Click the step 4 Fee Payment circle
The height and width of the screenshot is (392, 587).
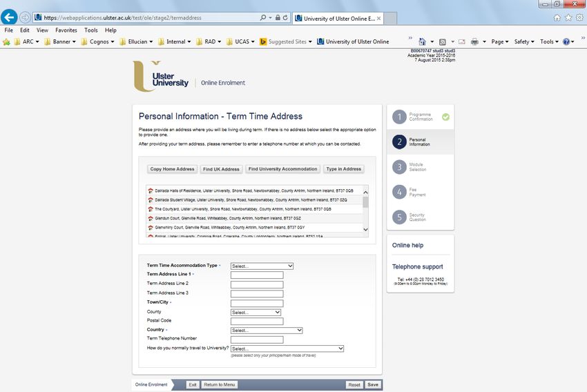[x=399, y=192]
